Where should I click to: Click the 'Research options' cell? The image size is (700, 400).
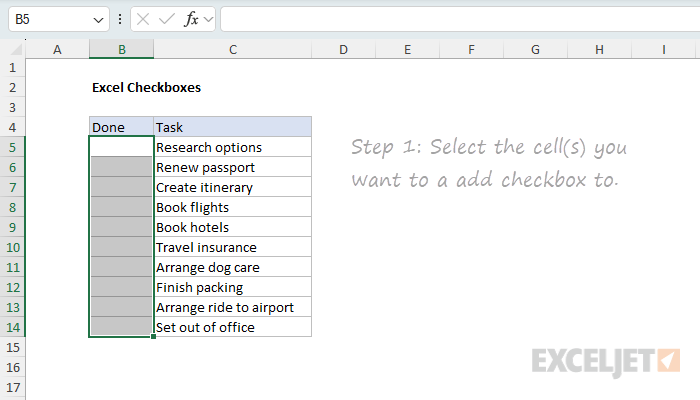tap(233, 147)
